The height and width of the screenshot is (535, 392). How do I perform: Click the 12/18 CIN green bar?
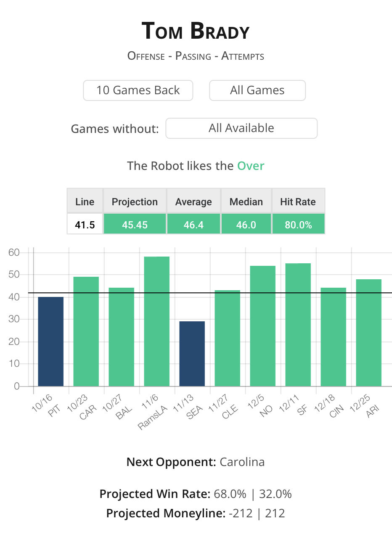[x=334, y=337]
